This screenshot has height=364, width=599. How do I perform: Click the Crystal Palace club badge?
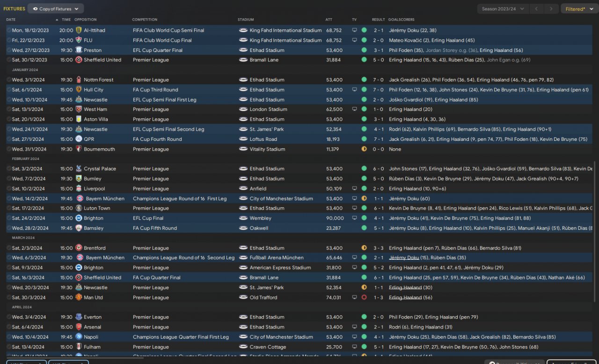click(x=79, y=169)
